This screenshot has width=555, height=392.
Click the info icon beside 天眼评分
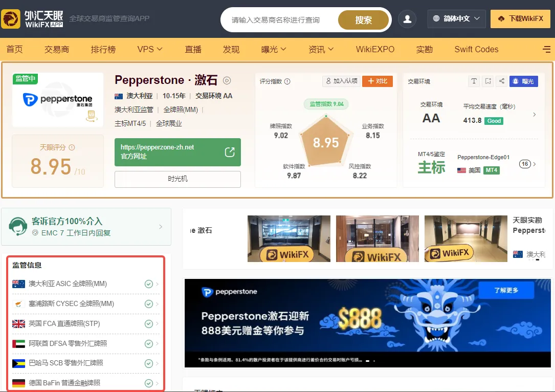point(72,147)
